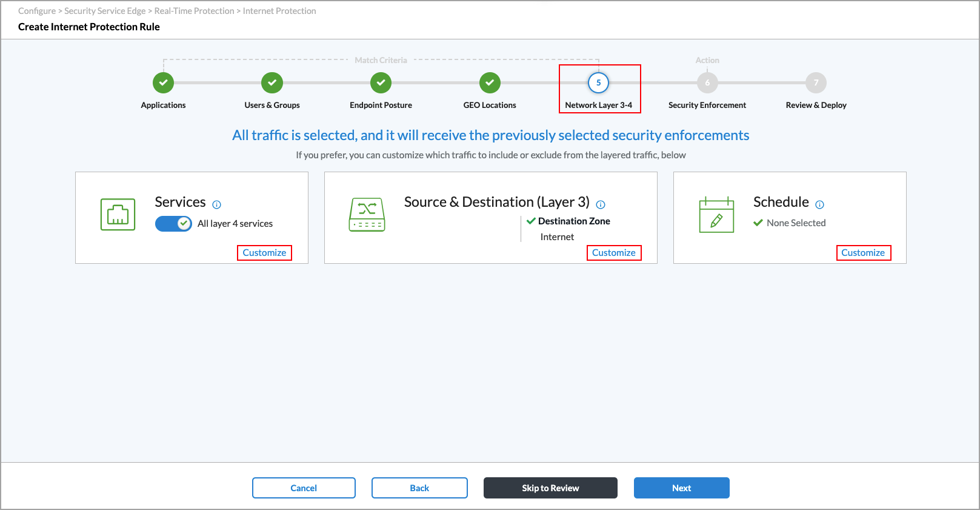980x510 pixels.
Task: Click the Destination Zone green checkmark
Action: tap(531, 221)
